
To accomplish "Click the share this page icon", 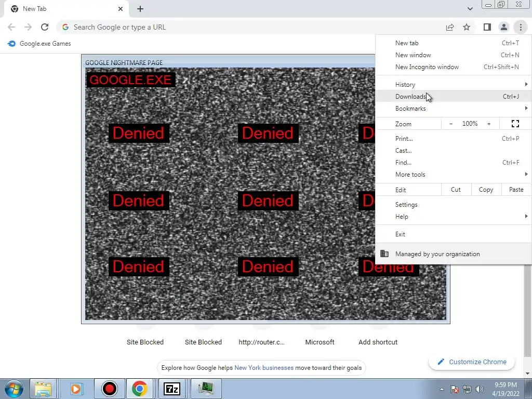I will pyautogui.click(x=450, y=27).
